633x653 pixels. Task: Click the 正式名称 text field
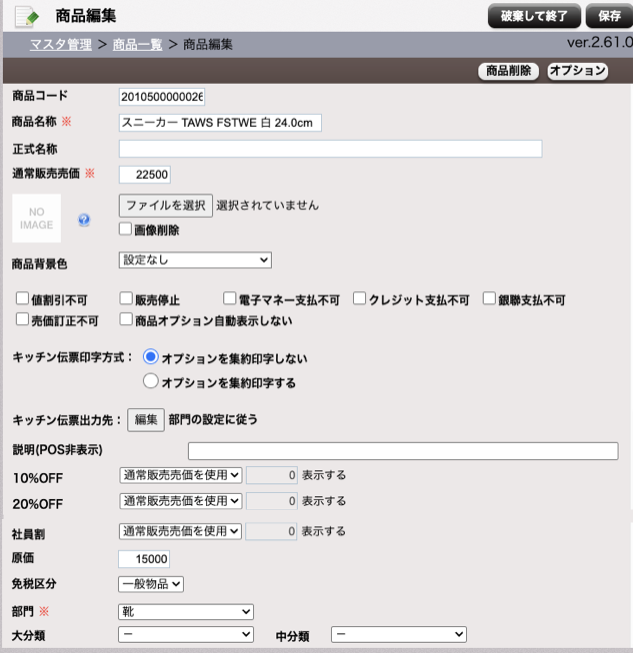point(330,149)
